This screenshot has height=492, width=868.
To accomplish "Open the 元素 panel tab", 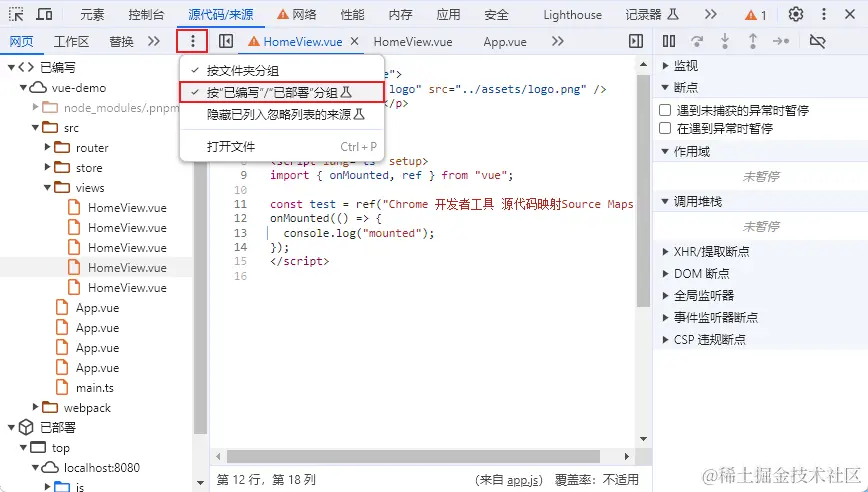I will (x=92, y=15).
